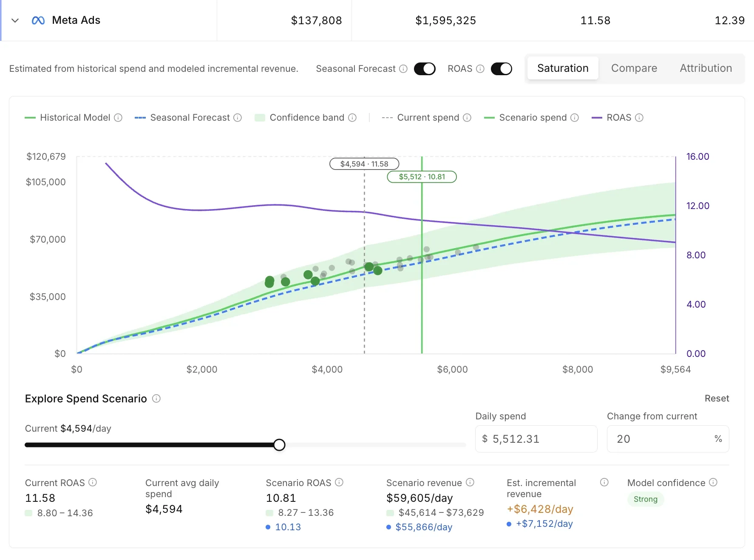754x560 pixels.
Task: Click Confidence band legend info icon
Action: (352, 118)
